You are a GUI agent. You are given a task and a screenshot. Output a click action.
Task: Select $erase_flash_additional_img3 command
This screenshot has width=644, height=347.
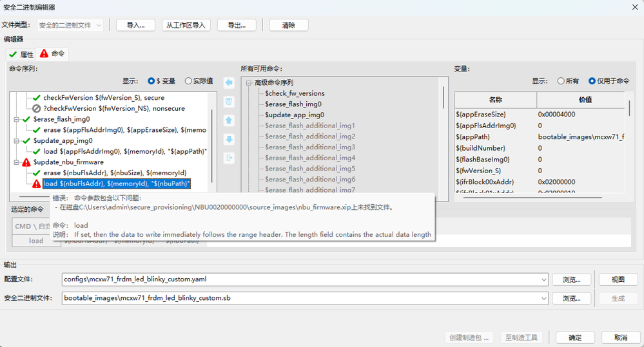tap(310, 147)
